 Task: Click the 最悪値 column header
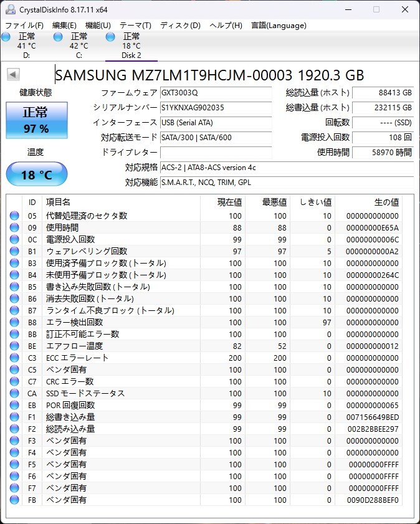point(267,202)
